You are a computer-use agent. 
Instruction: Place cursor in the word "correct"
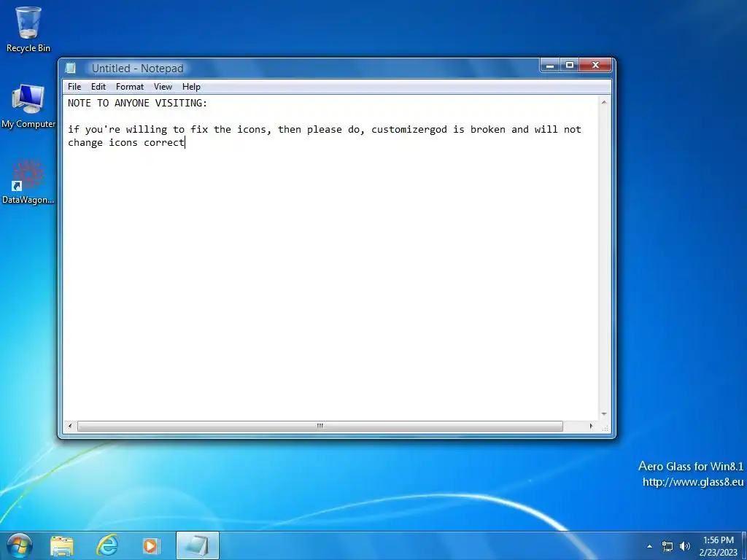tap(164, 143)
